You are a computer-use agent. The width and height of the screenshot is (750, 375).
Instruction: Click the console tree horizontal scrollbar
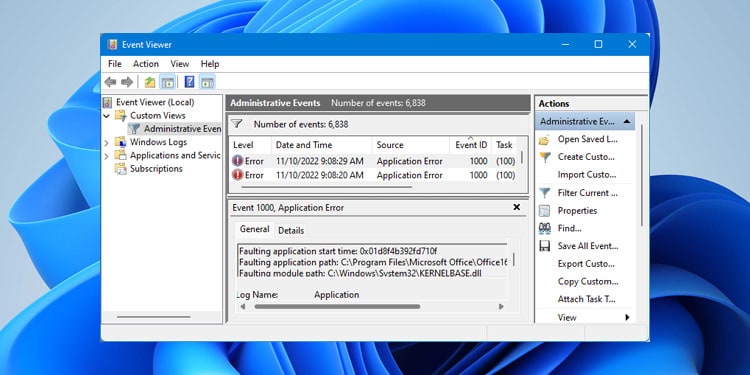coord(154,317)
